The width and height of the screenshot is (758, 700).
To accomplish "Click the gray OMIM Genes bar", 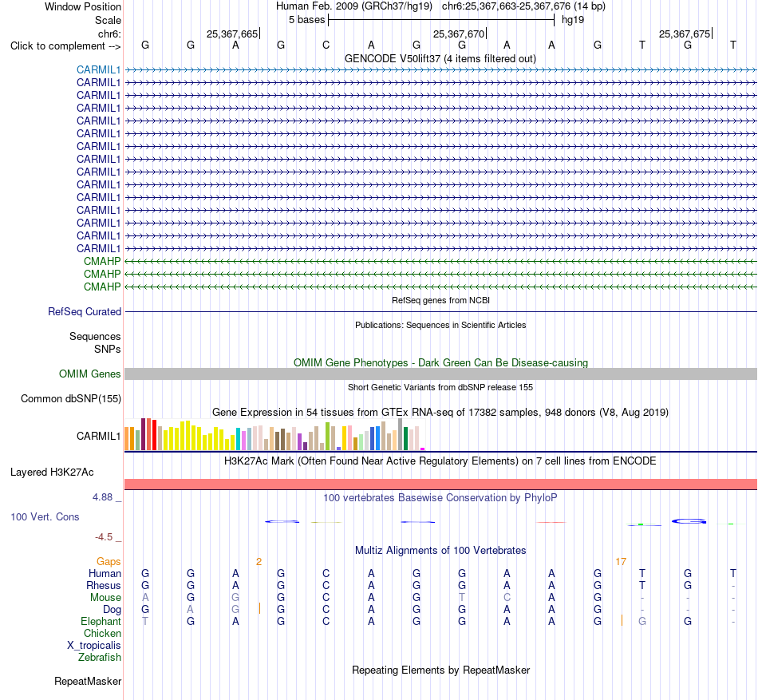I will coord(441,374).
